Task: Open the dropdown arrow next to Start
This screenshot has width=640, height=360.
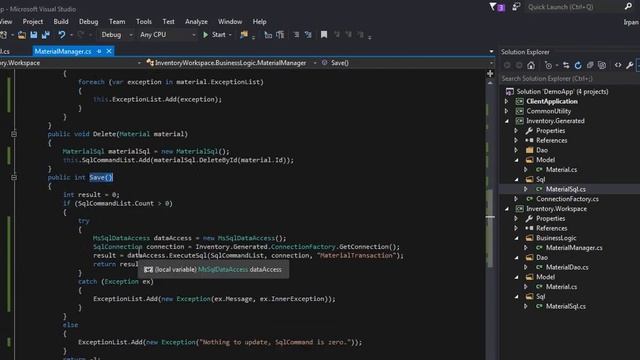Action: click(x=230, y=35)
